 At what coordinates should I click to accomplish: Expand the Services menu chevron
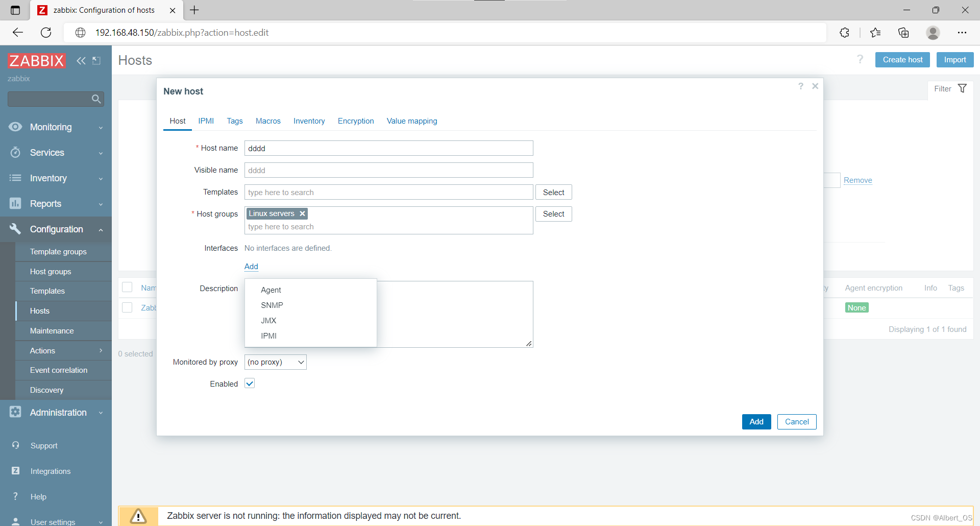(x=101, y=153)
